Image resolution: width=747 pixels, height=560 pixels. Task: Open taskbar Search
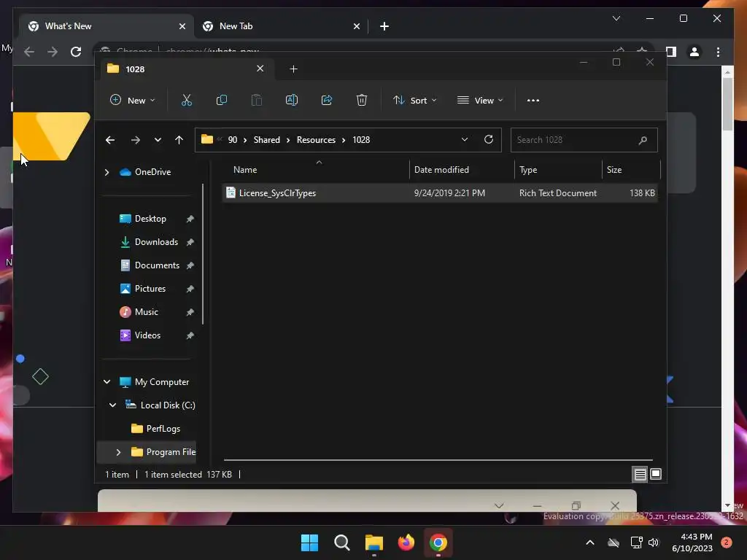tap(341, 542)
